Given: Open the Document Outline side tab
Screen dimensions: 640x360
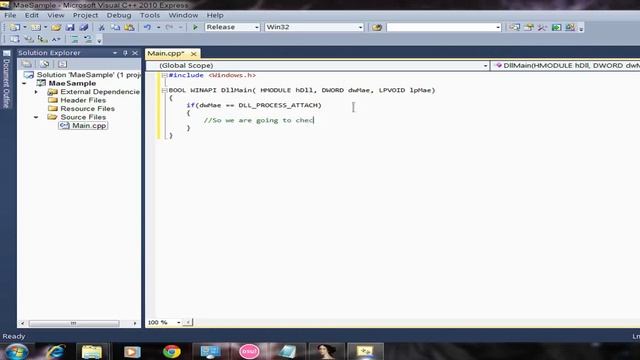Looking at the screenshot, I should point(6,80).
